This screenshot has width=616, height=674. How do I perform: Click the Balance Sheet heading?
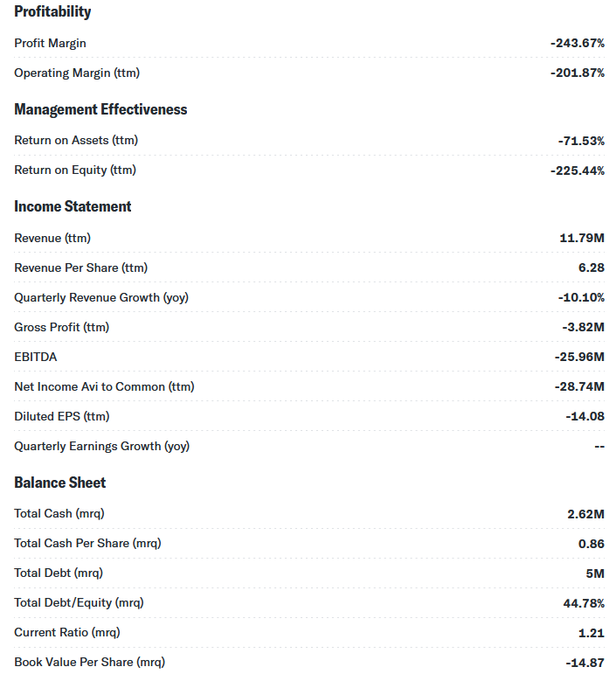point(59,483)
